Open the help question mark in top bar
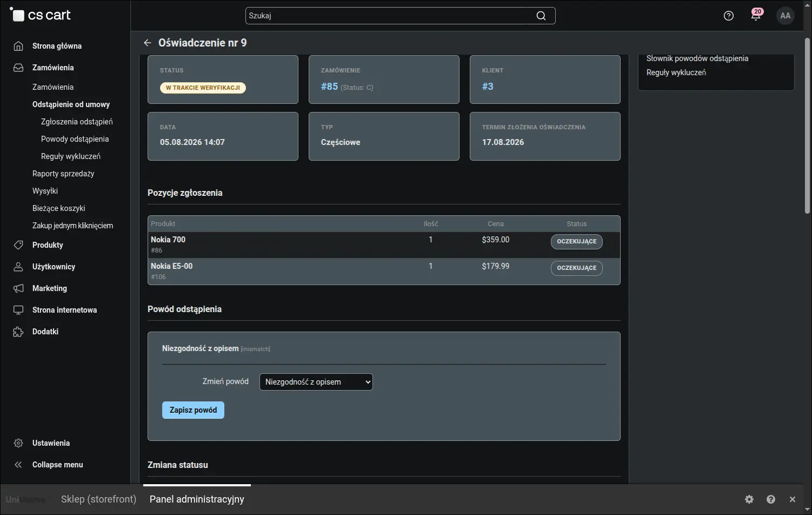The height and width of the screenshot is (515, 812). 728,16
